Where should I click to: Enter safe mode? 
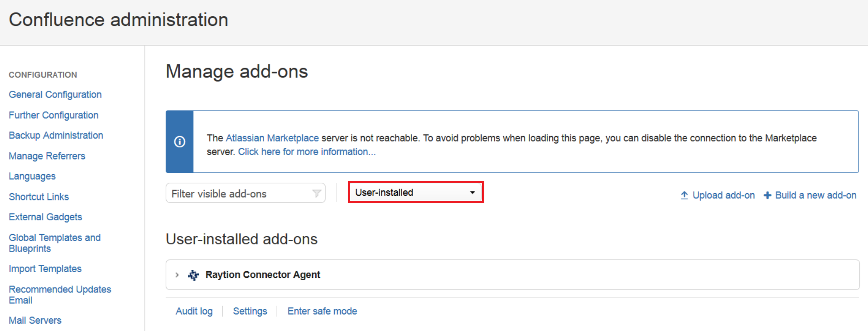322,311
